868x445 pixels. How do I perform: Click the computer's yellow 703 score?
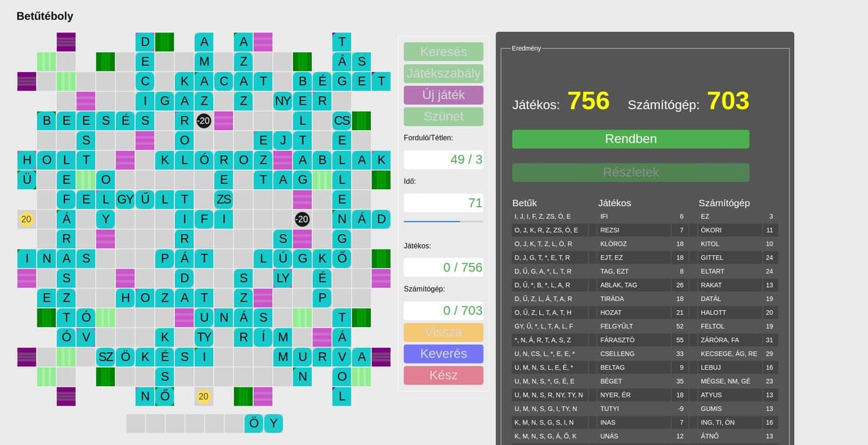tap(728, 101)
